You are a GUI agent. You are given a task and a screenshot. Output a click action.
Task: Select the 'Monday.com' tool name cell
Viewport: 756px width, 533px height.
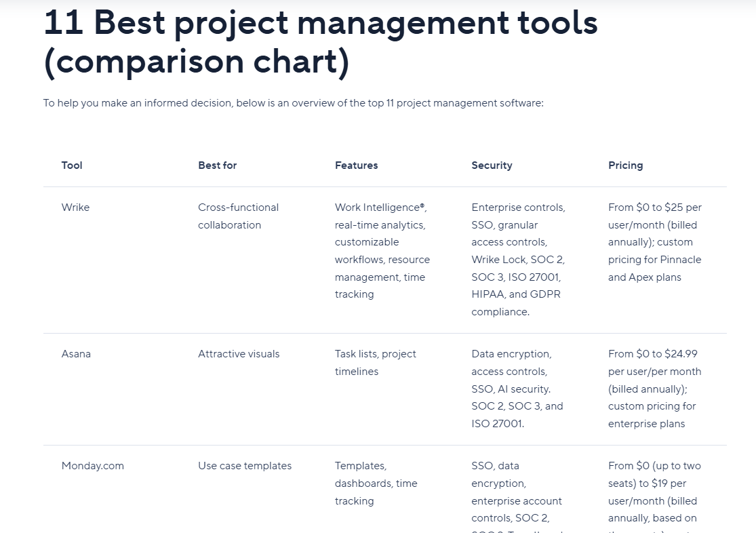pyautogui.click(x=93, y=466)
